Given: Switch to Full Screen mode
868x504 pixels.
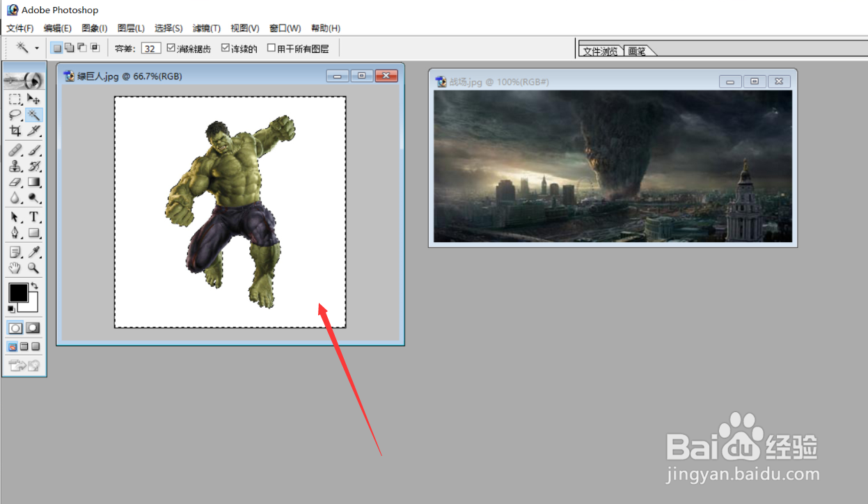Looking at the screenshot, I should (x=35, y=346).
